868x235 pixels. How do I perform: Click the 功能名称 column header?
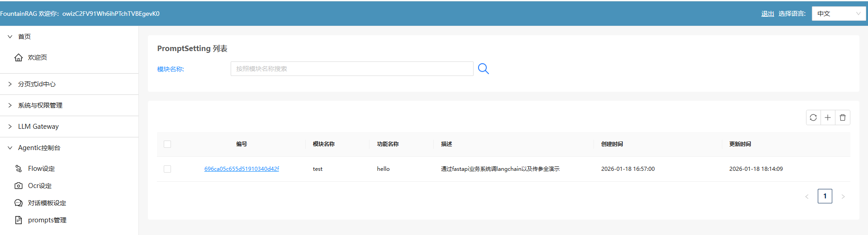pos(388,144)
